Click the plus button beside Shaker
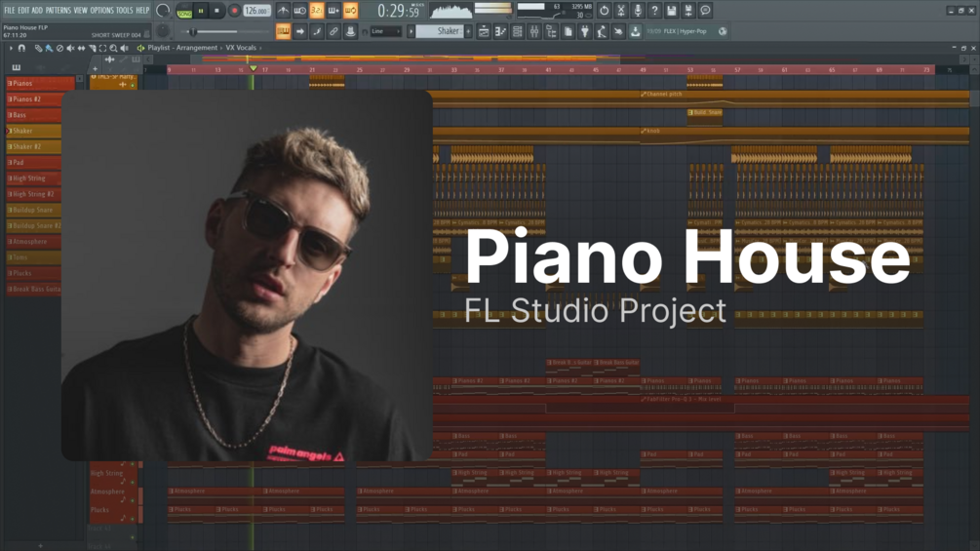This screenshot has height=551, width=980. point(468,31)
